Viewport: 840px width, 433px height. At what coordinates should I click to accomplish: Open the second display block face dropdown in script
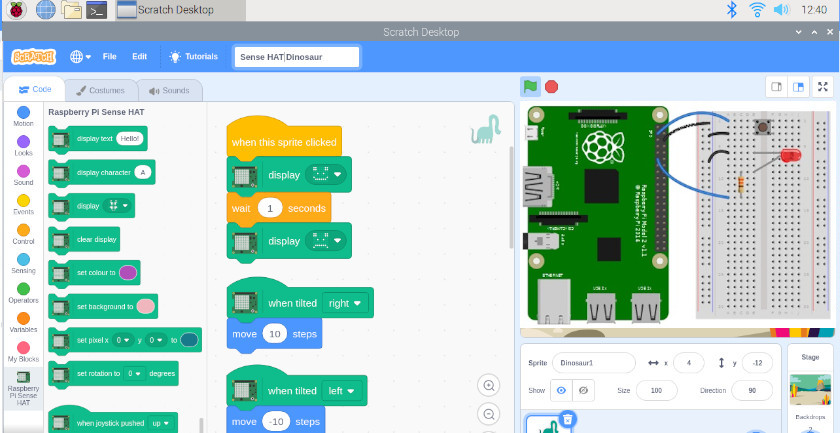tap(326, 241)
